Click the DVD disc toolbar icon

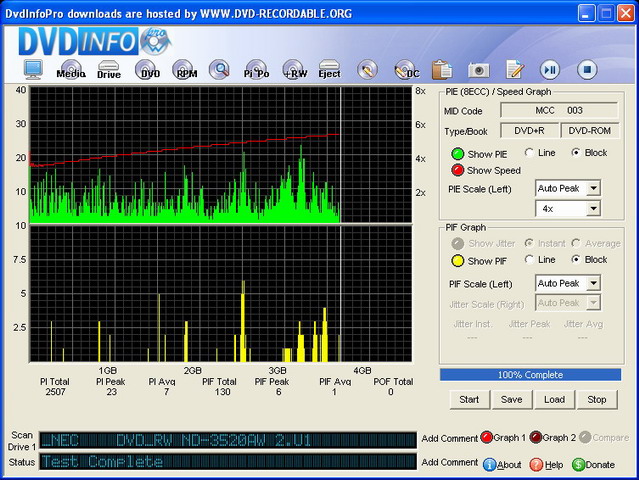(148, 70)
